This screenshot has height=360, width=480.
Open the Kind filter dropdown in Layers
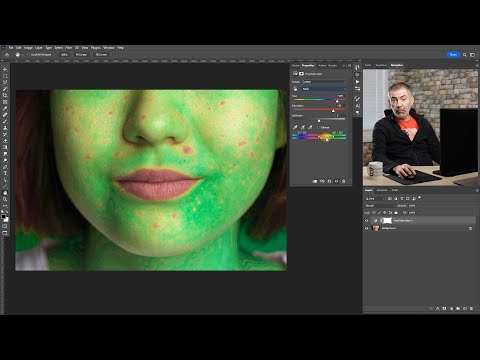point(375,198)
